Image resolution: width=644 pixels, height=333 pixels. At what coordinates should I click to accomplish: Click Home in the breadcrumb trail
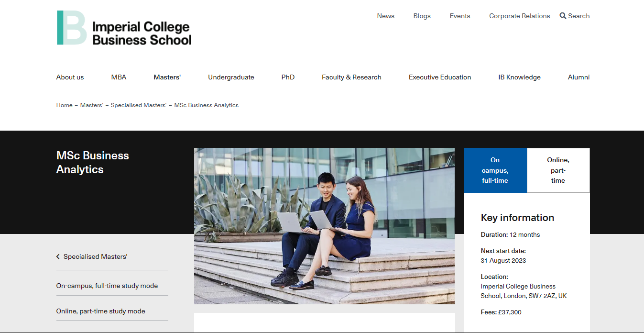pos(64,105)
